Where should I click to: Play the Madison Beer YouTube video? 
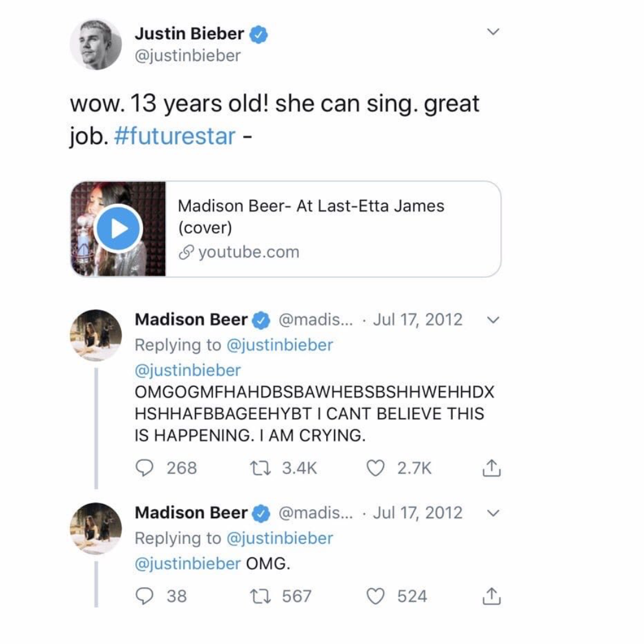tap(119, 227)
